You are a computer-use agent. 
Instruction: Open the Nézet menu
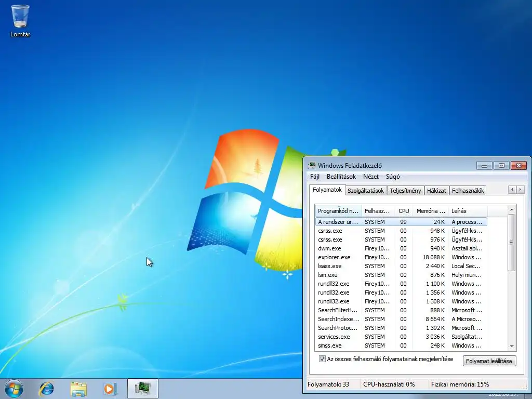click(x=371, y=177)
